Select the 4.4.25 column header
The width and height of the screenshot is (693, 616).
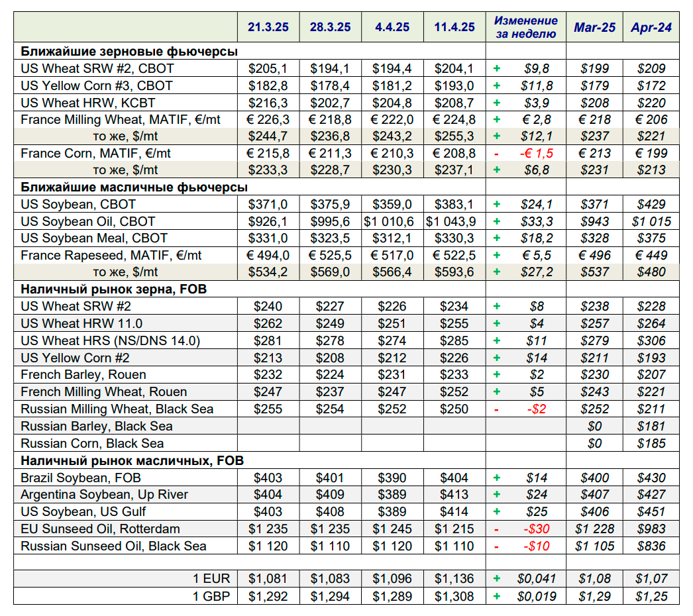coord(392,27)
